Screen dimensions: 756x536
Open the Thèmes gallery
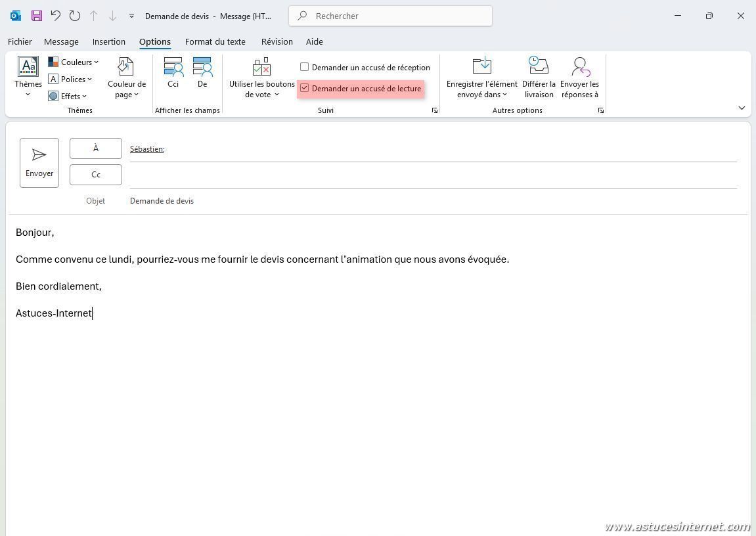[x=28, y=77]
